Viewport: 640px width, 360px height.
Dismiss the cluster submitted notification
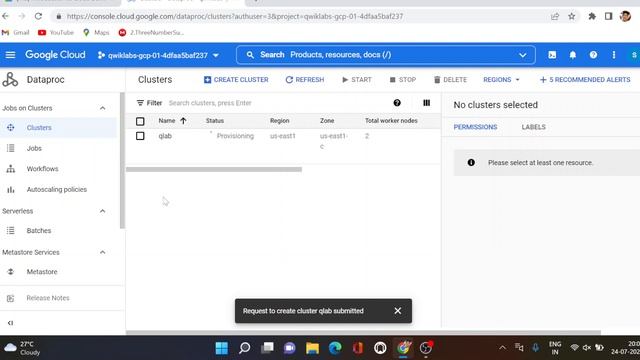pos(398,311)
